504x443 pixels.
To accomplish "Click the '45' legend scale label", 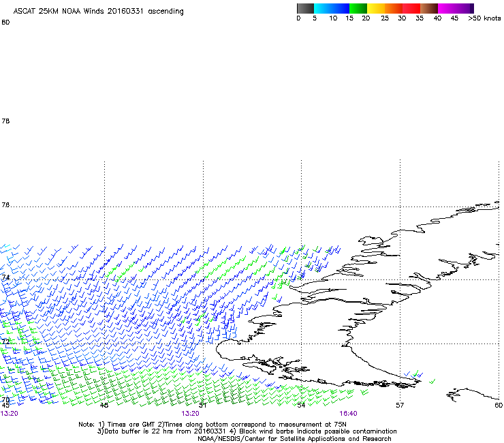I will tap(454, 18).
